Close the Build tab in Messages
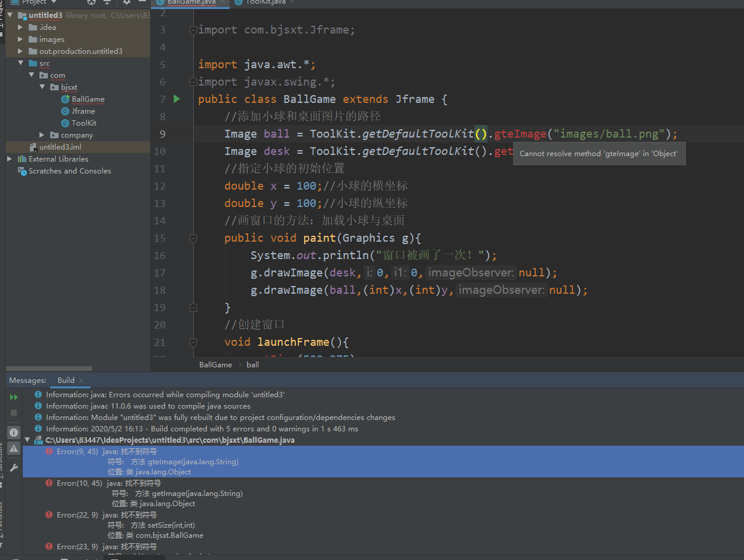 click(x=81, y=381)
